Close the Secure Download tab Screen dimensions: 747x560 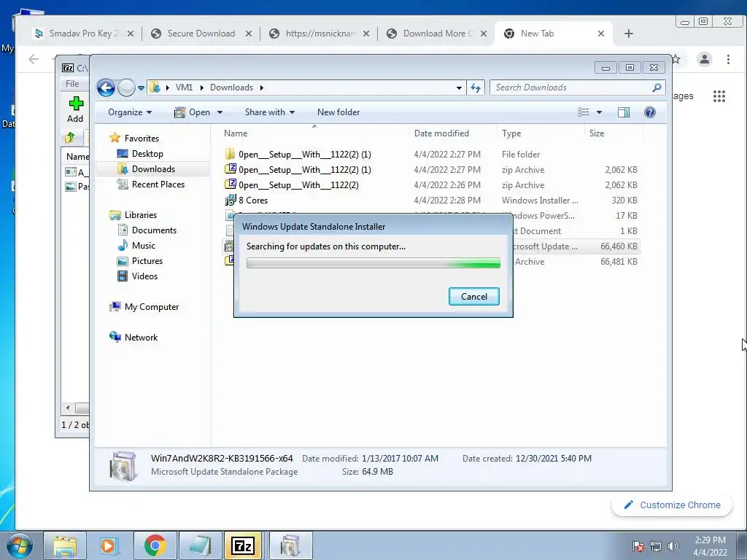(248, 34)
